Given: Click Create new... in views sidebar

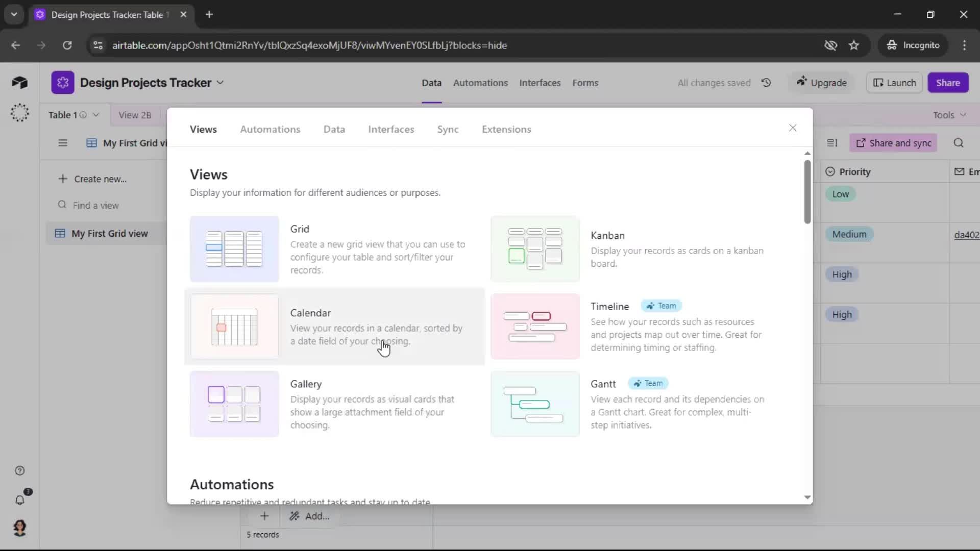Looking at the screenshot, I should click(x=93, y=179).
